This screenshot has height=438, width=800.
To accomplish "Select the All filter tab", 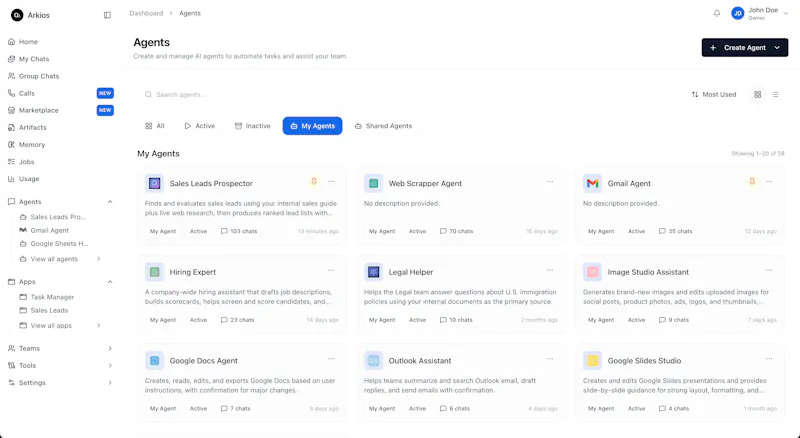I will (155, 126).
